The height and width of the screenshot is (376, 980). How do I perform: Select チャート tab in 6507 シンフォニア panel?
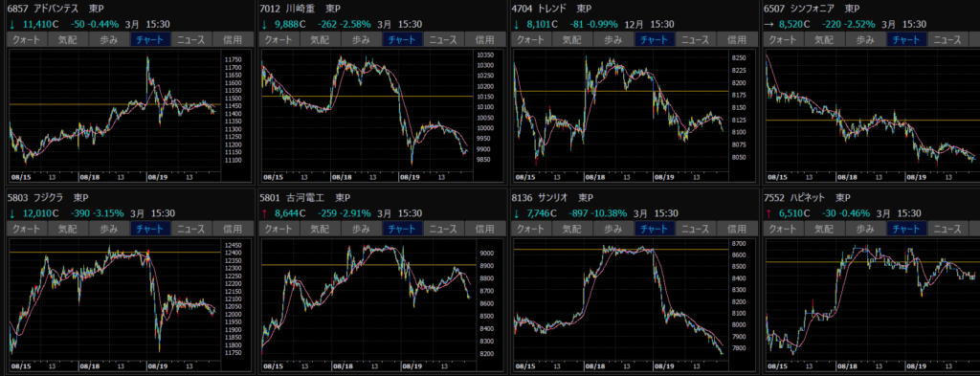click(x=907, y=39)
